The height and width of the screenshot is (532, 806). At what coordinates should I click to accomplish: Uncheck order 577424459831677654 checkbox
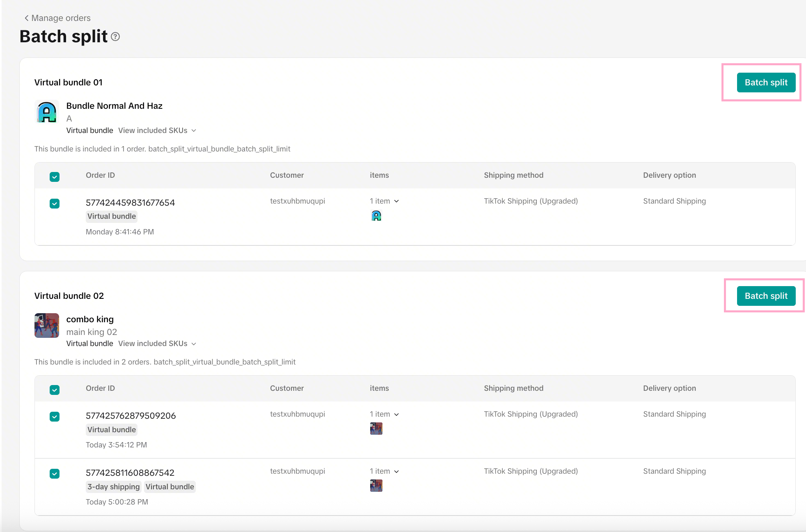55,204
